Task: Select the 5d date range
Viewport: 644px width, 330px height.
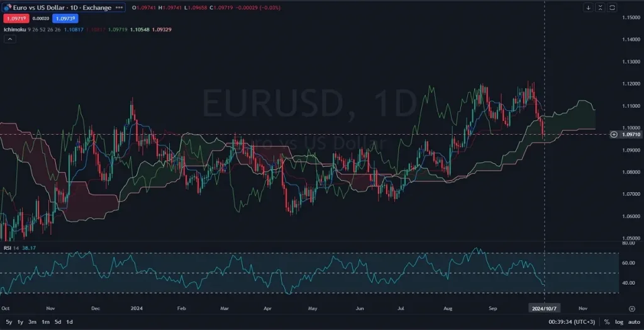Action: [58, 322]
